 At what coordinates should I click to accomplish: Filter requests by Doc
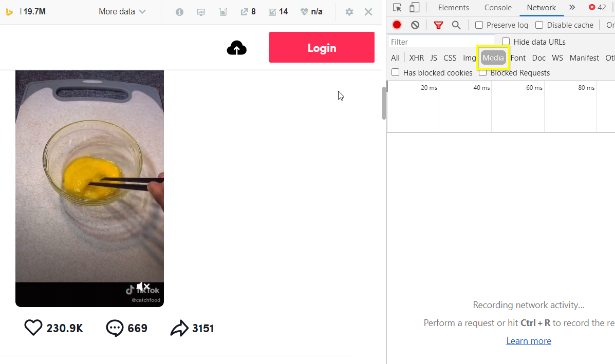click(x=538, y=58)
